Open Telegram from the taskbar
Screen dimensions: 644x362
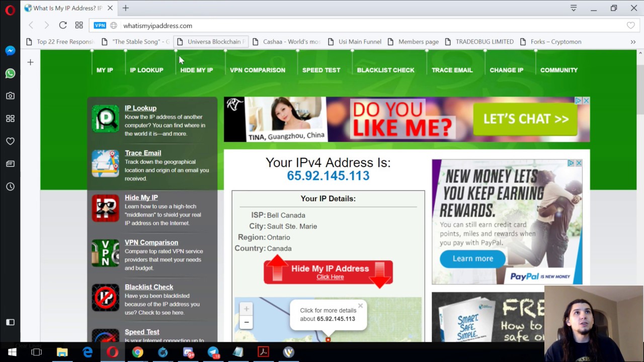click(x=213, y=352)
